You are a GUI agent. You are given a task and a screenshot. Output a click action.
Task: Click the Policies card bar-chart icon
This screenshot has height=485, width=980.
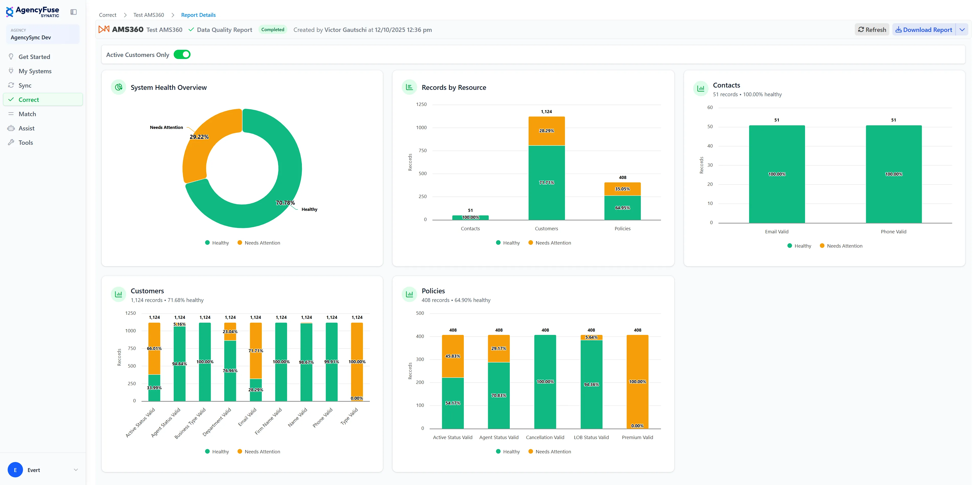point(409,294)
